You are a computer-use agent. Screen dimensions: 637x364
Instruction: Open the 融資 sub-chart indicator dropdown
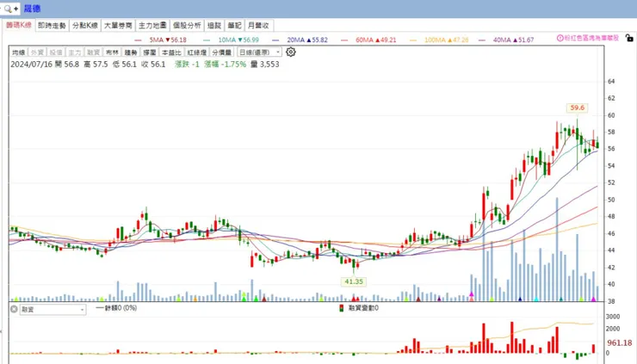click(x=53, y=310)
